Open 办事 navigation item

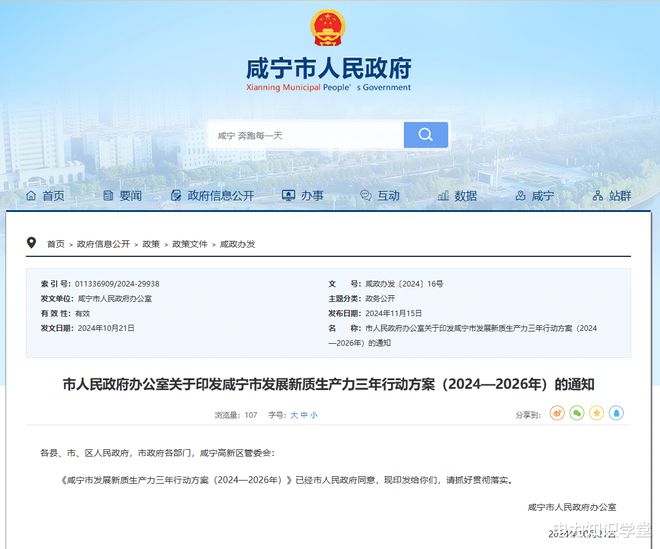click(312, 196)
